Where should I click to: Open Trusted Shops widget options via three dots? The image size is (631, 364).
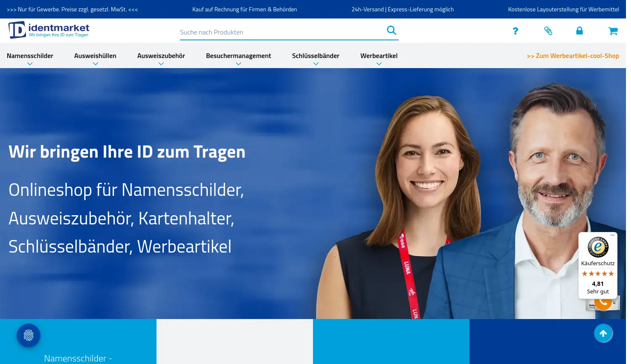(x=612, y=235)
